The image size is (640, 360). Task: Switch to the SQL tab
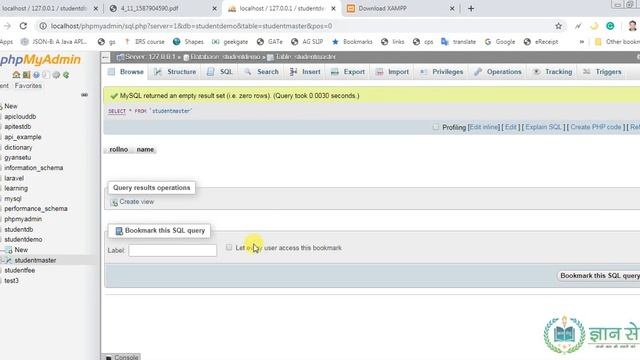pyautogui.click(x=220, y=72)
